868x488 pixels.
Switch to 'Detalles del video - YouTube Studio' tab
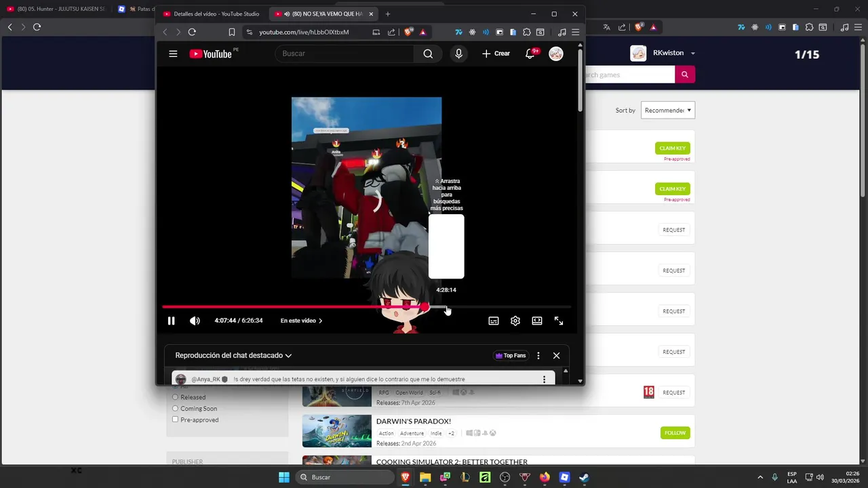pyautogui.click(x=211, y=14)
